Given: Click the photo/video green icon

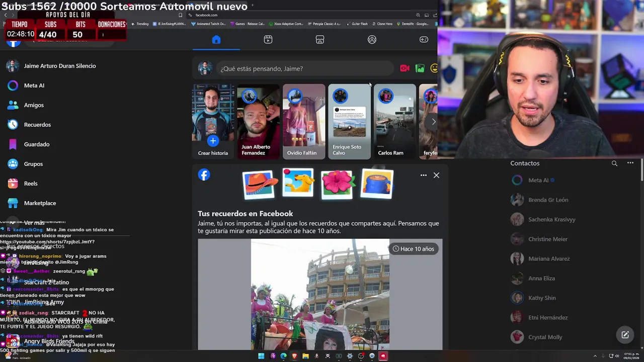Looking at the screenshot, I should click(x=420, y=68).
